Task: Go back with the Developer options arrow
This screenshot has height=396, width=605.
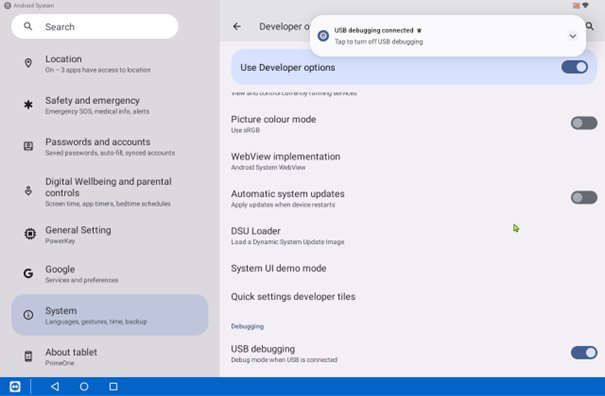Action: tap(237, 26)
